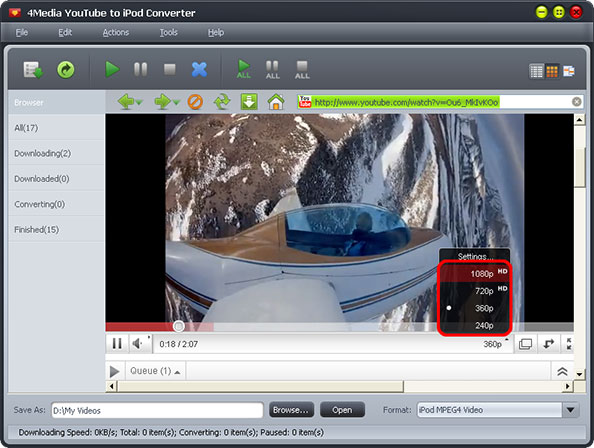Image resolution: width=594 pixels, height=448 pixels.
Task: Click the horizontal scrollbar right arrow
Action: (567, 386)
